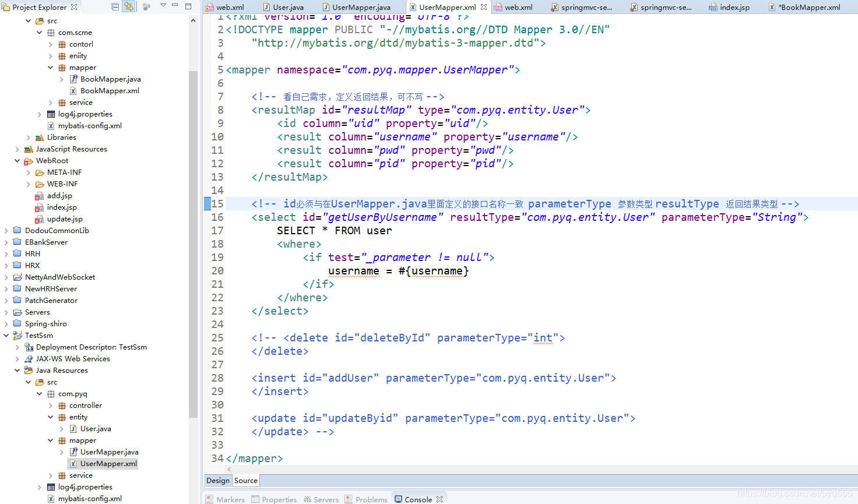Expand the controller package node
This screenshot has width=858, height=504.
(x=51, y=406)
